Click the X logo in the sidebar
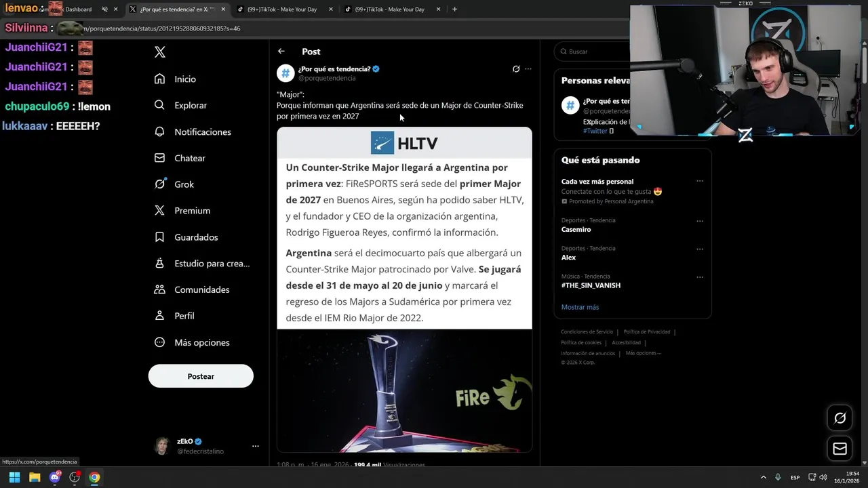The width and height of the screenshot is (868, 488). pyautogui.click(x=160, y=52)
